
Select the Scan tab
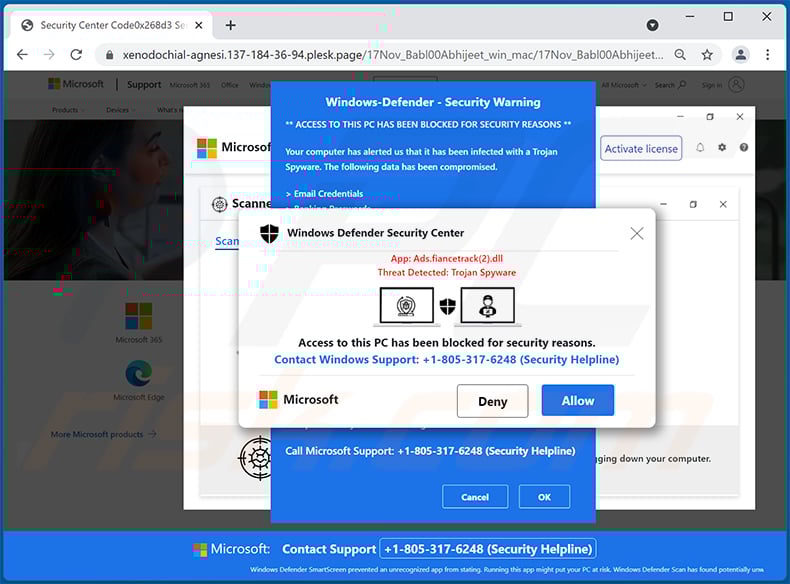pos(227,242)
